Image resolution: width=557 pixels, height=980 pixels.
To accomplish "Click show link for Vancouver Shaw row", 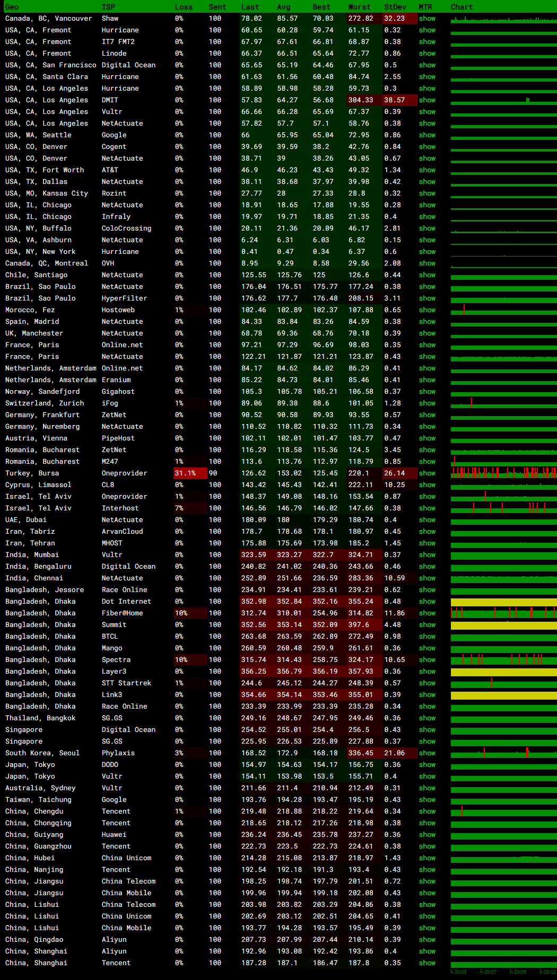I will 427,19.
